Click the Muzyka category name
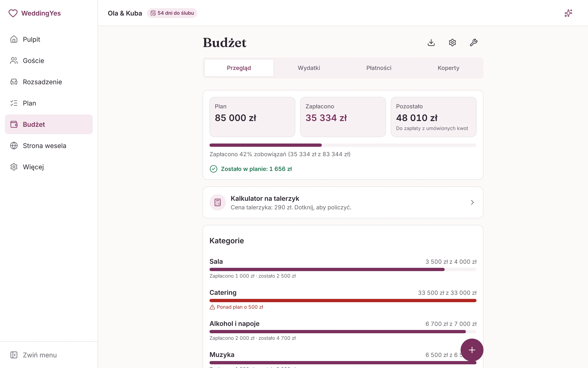The width and height of the screenshot is (588, 368). pyautogui.click(x=222, y=355)
